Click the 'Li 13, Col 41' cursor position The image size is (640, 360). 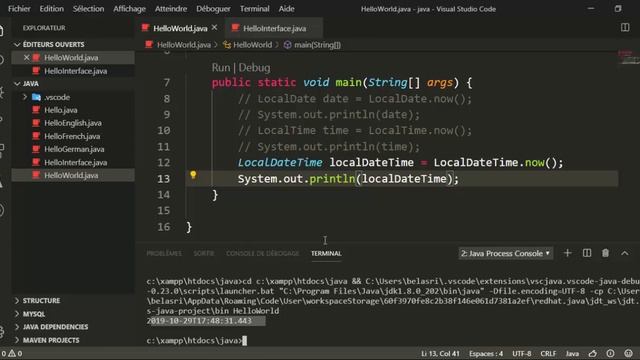point(440,353)
